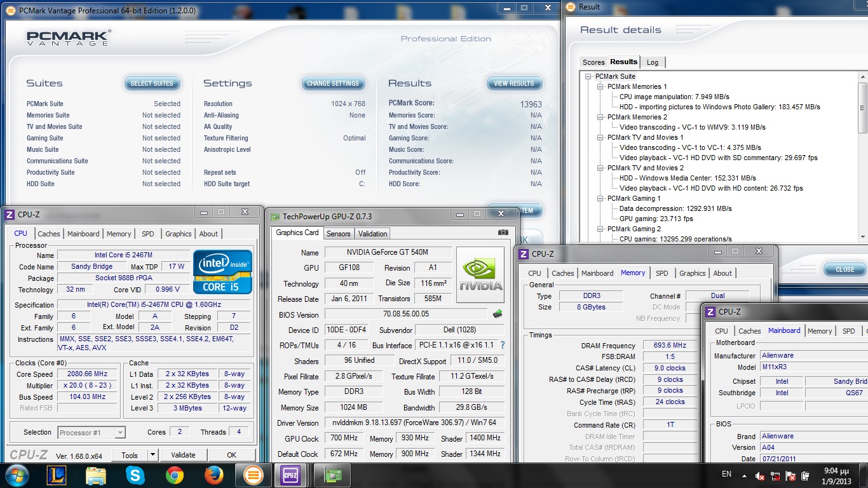Screen dimensions: 868x488
Task: Open the Caches tab in the CPU-Z Mainboard window
Action: point(750,331)
